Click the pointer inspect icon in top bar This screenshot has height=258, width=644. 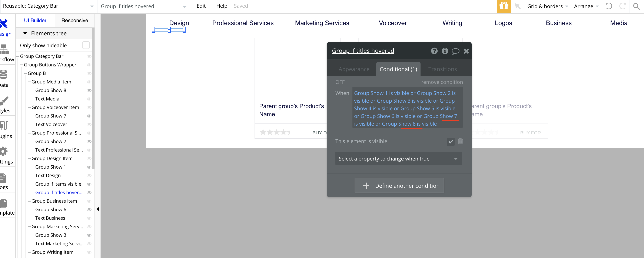[518, 6]
